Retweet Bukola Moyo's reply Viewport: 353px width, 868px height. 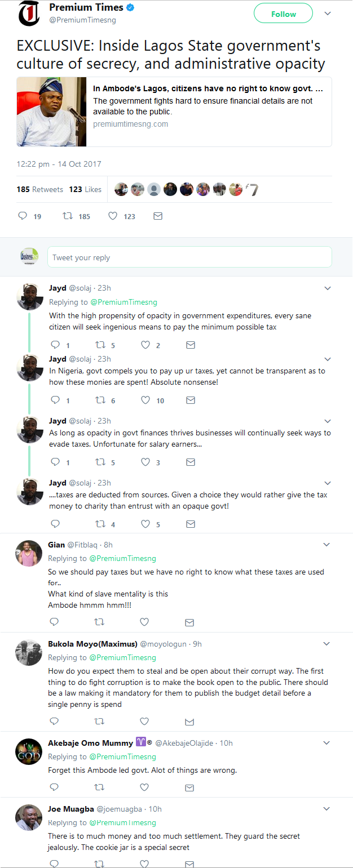click(100, 721)
